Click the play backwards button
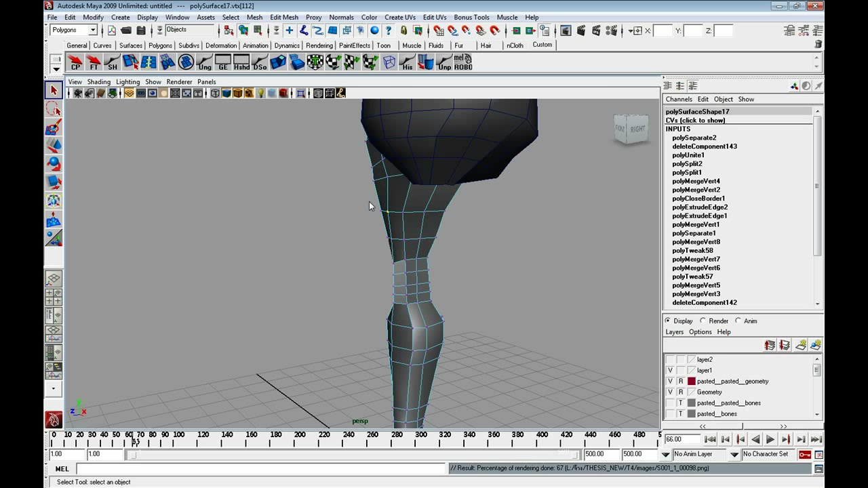Image resolution: width=868 pixels, height=488 pixels. 755,440
